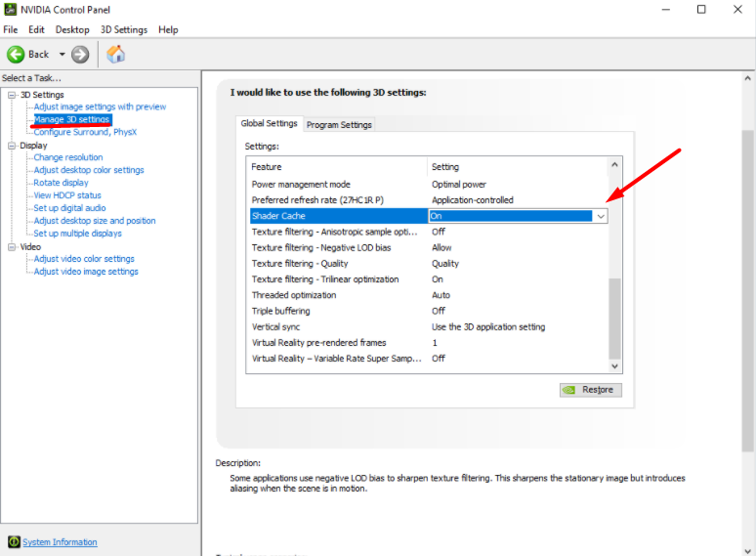This screenshot has height=556, width=756.
Task: Click the 'Application-controlled' setting value
Action: [473, 200]
